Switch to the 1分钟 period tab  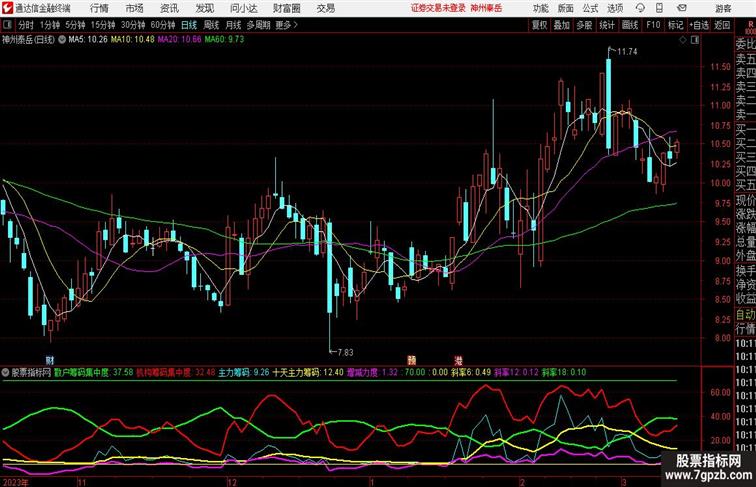[50, 25]
